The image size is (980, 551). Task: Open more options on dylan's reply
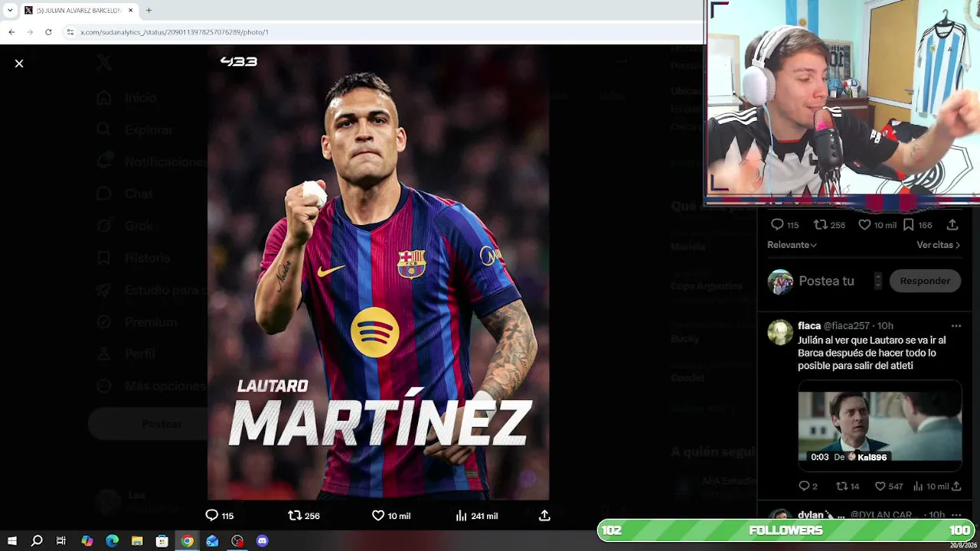pyautogui.click(x=955, y=516)
